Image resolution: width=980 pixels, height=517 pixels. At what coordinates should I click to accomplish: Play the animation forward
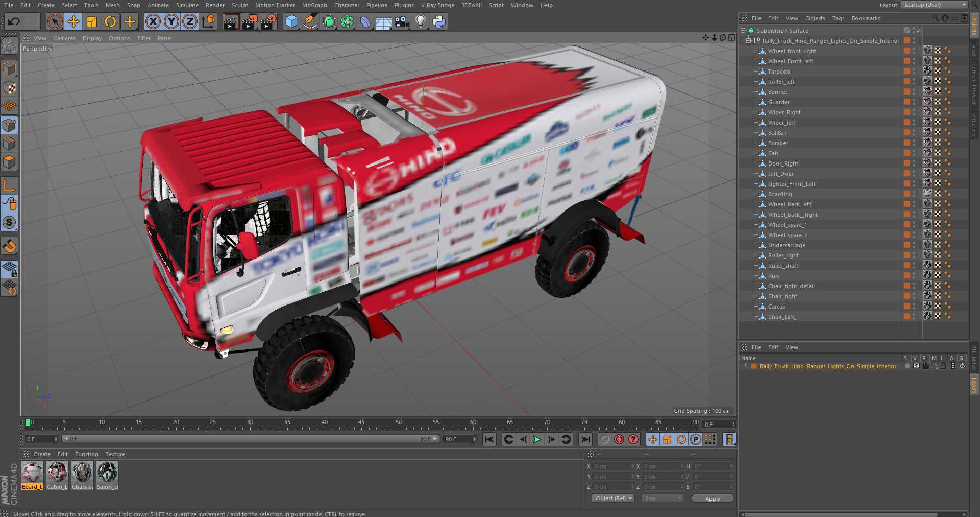(x=537, y=439)
